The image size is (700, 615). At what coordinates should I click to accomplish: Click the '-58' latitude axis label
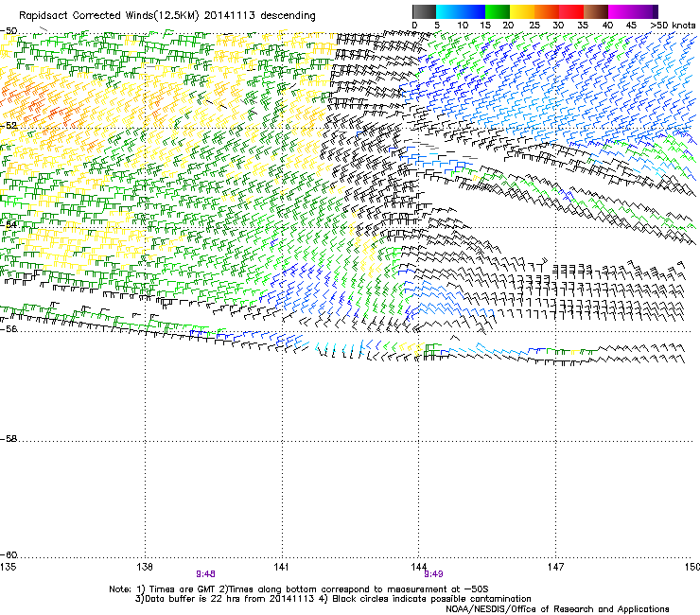point(9,439)
